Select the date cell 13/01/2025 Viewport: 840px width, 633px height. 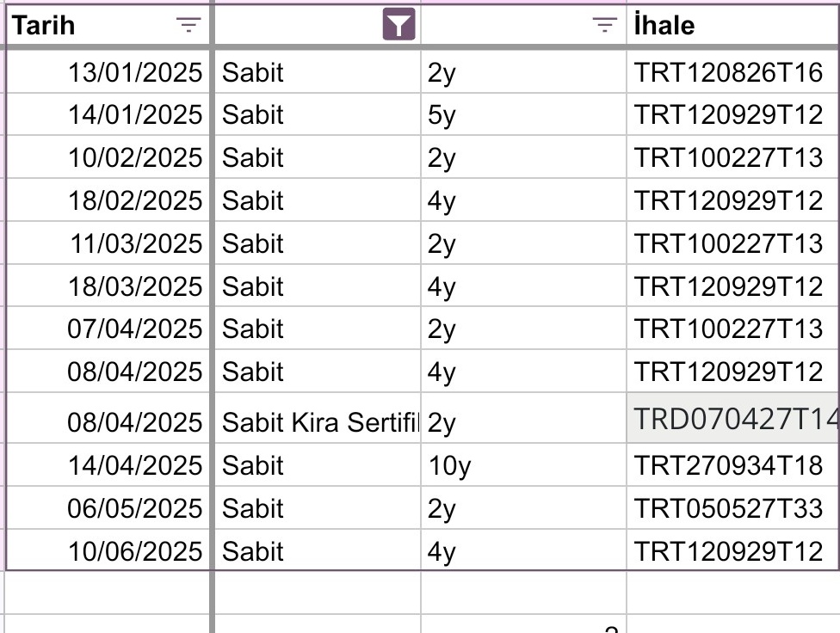107,71
